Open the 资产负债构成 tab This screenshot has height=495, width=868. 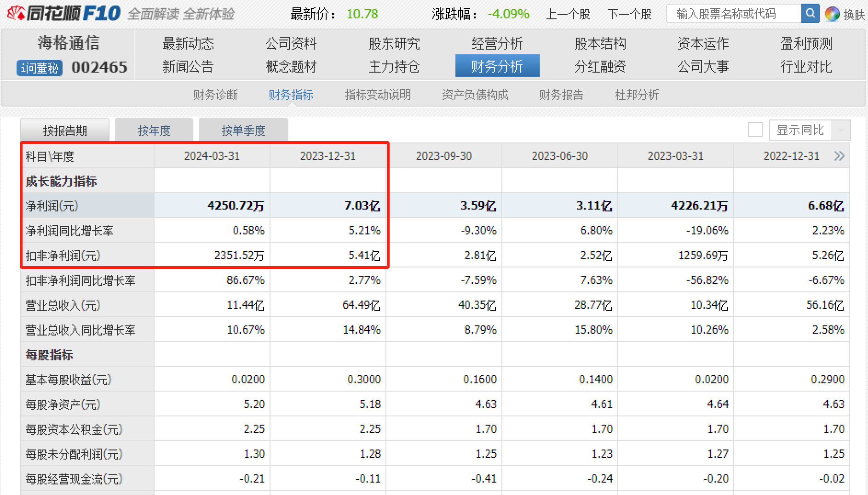[x=475, y=95]
